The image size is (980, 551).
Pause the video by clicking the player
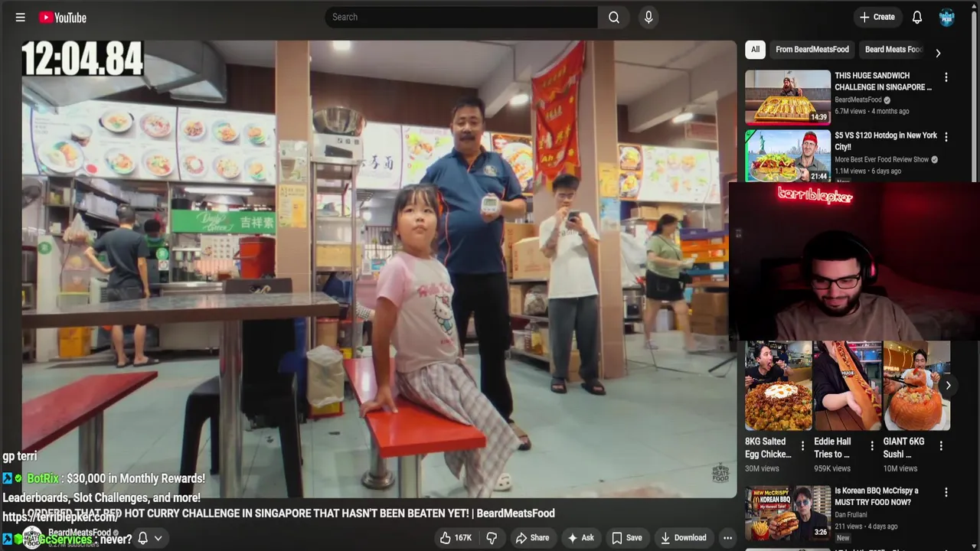(x=379, y=269)
